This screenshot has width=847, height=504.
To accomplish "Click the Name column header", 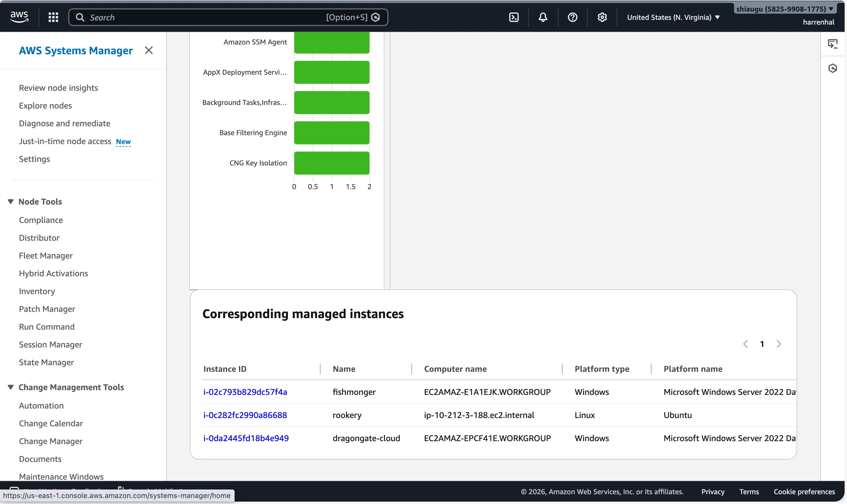I will (344, 369).
